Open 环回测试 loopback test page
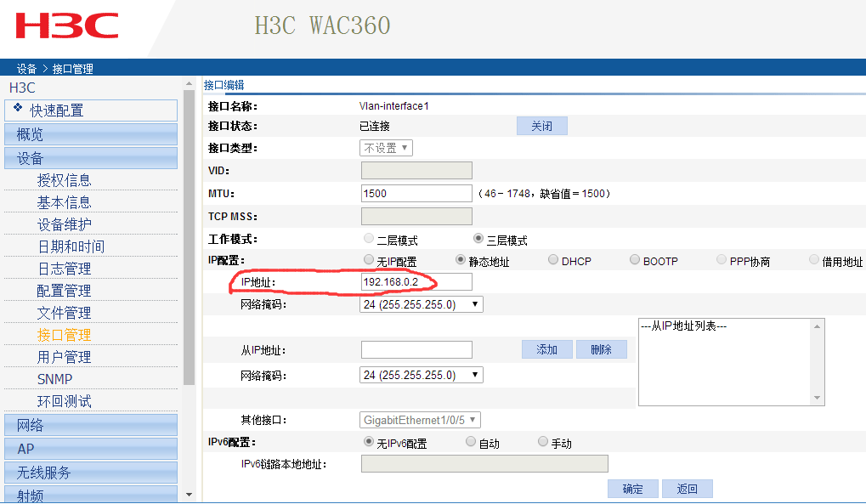Viewport: 866px width, 504px height. (x=64, y=401)
